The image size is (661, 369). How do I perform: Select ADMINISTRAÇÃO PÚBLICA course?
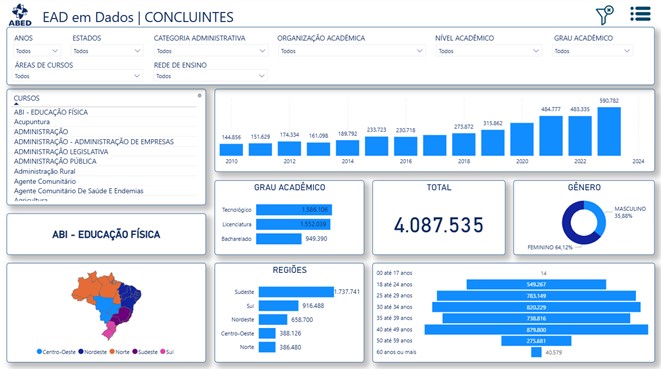(55, 161)
